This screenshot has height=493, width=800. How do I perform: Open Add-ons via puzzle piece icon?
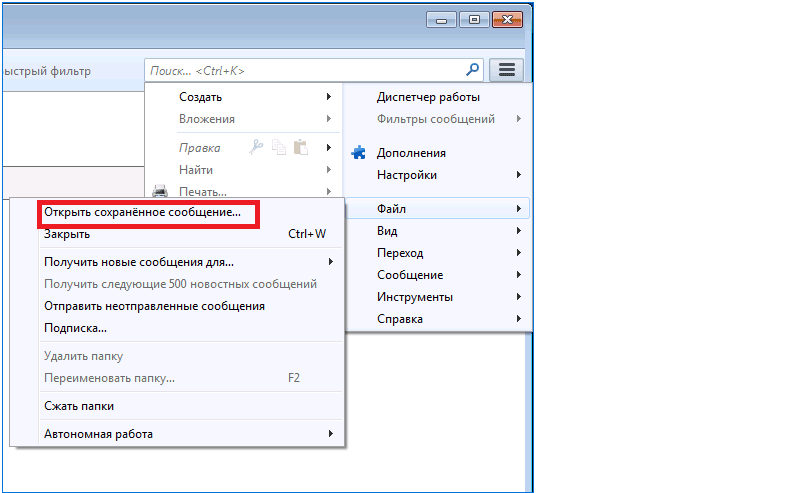[359, 153]
